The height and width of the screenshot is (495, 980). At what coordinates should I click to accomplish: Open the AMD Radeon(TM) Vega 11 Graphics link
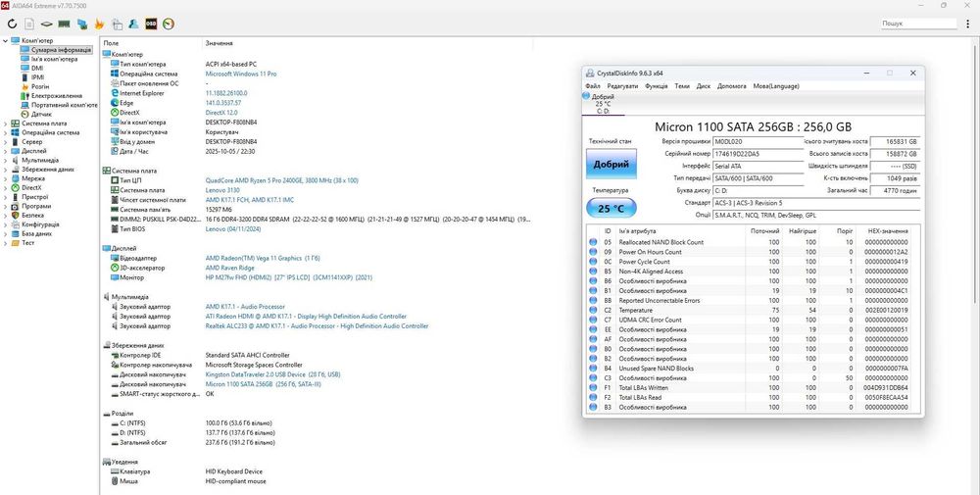point(263,258)
